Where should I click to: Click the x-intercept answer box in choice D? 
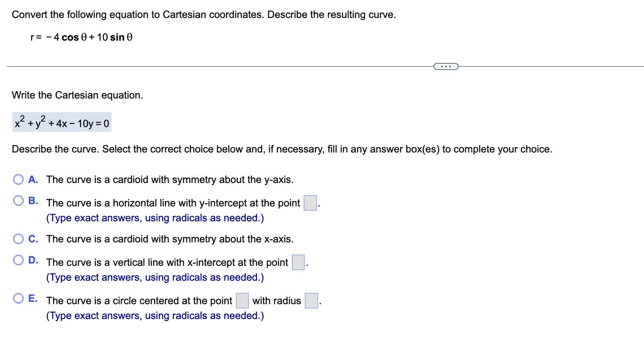pos(298,262)
